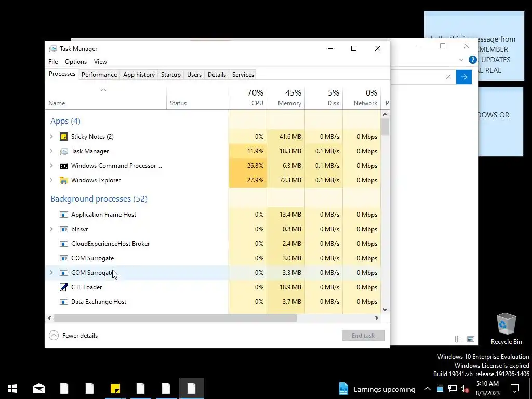Switch to the Startup tab
The width and height of the screenshot is (532, 399).
click(170, 75)
